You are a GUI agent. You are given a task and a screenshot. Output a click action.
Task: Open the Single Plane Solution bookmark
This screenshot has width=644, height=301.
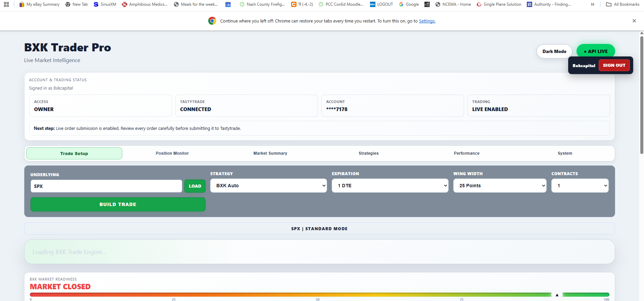[x=499, y=4]
